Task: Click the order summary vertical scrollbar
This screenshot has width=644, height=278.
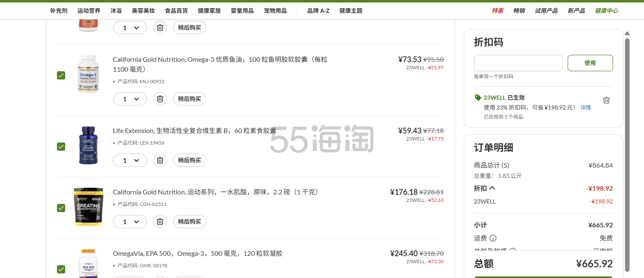Action: pos(627,152)
